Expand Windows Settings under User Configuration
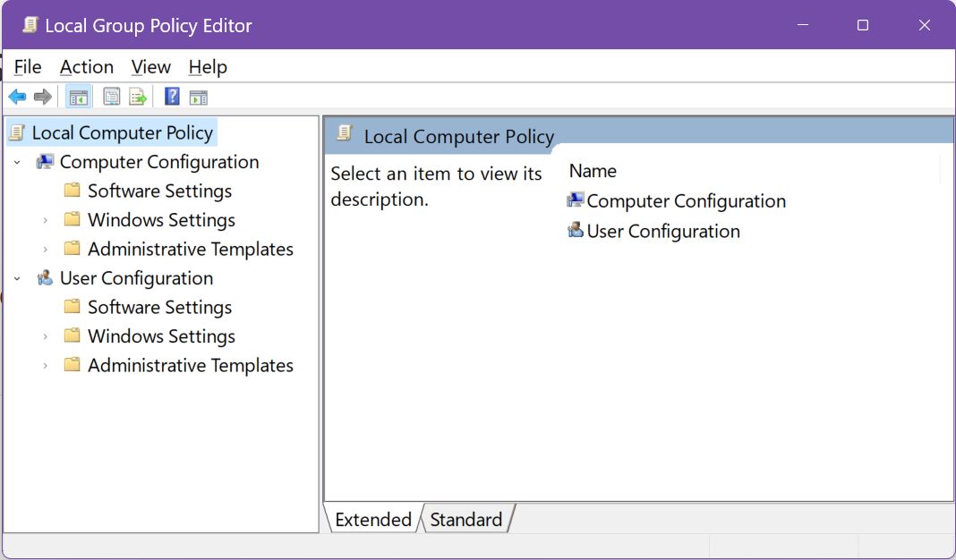This screenshot has width=956, height=560. click(45, 336)
